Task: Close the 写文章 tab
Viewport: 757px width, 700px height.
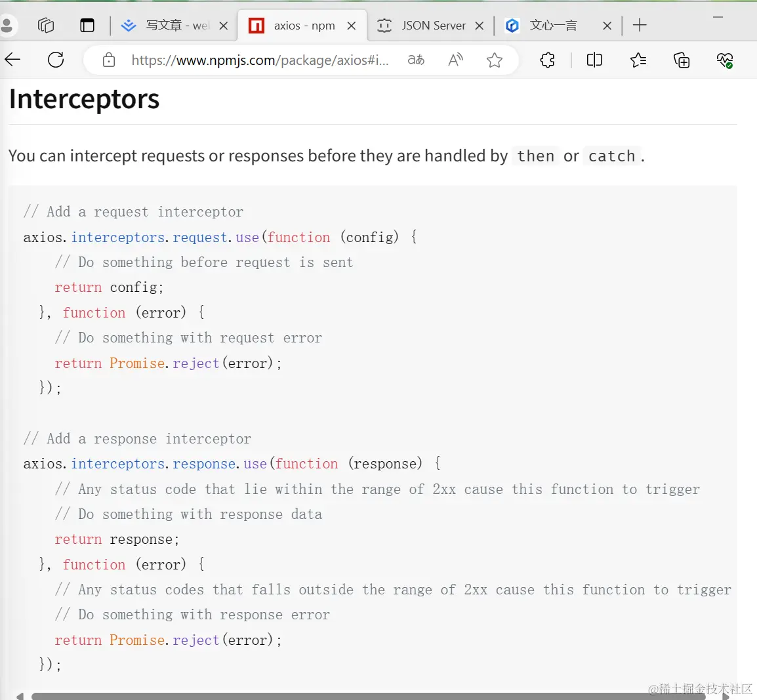Action: coord(224,26)
